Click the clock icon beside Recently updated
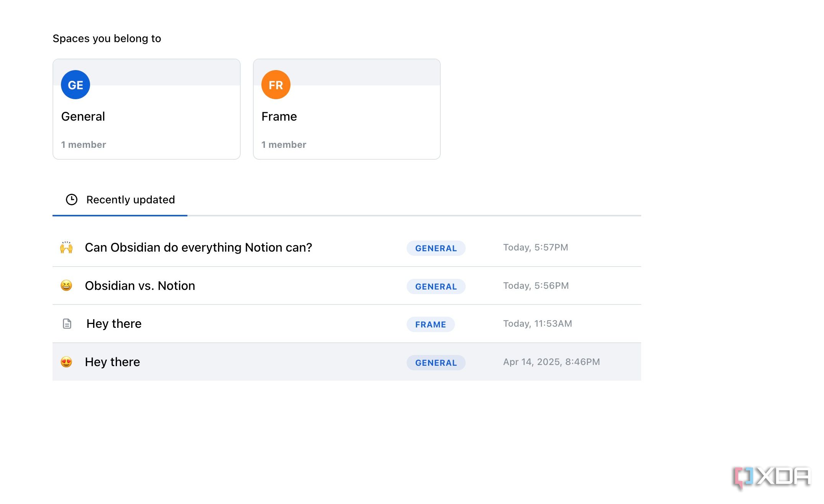Screen dimensions: 824x504 click(x=72, y=200)
